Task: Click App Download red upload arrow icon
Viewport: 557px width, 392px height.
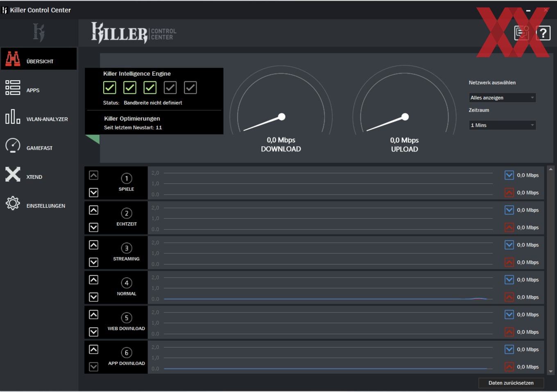Action: (509, 367)
